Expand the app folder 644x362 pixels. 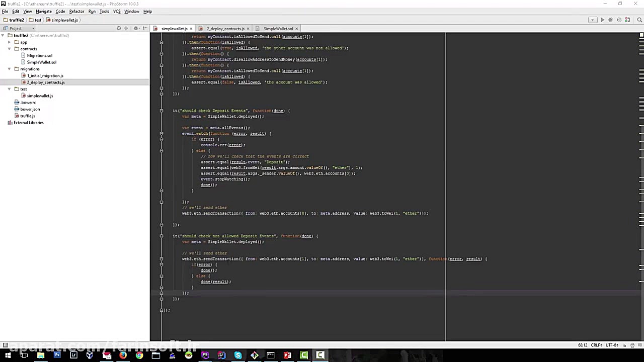(10, 42)
